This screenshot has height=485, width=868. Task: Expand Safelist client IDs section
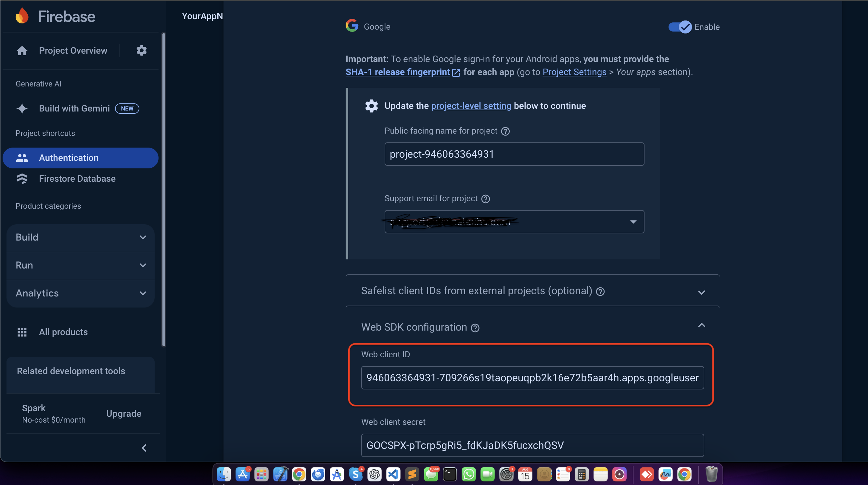pos(701,292)
